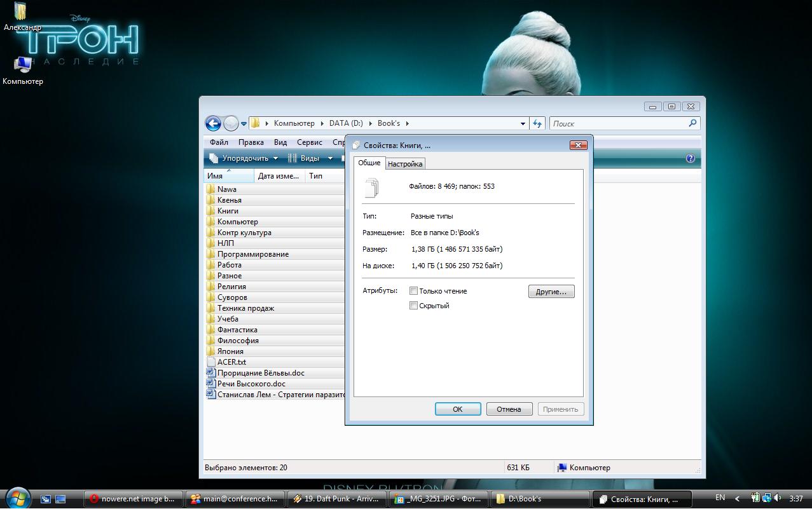812x509 pixels.
Task: Enable the Только чтение checkbox
Action: point(413,291)
